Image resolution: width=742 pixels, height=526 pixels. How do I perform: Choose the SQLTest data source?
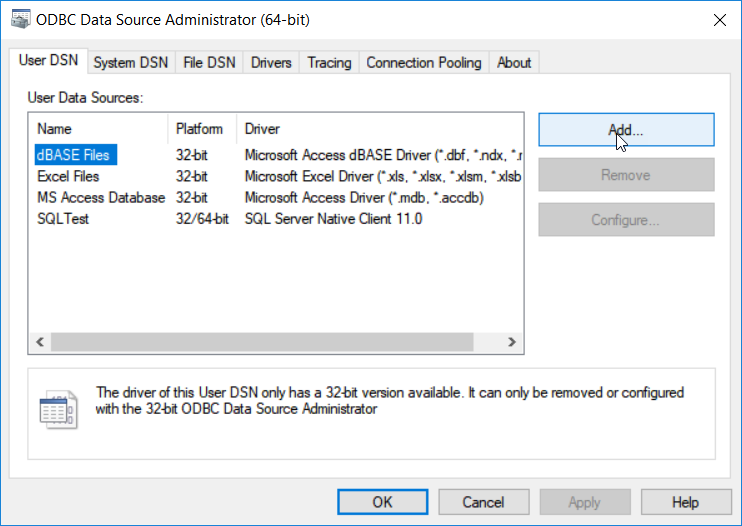(63, 218)
